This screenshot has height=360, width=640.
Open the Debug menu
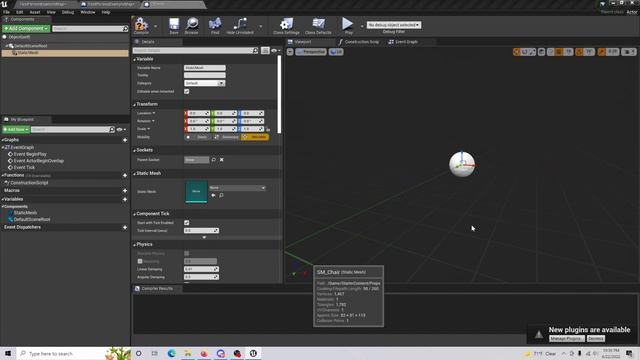click(68, 12)
